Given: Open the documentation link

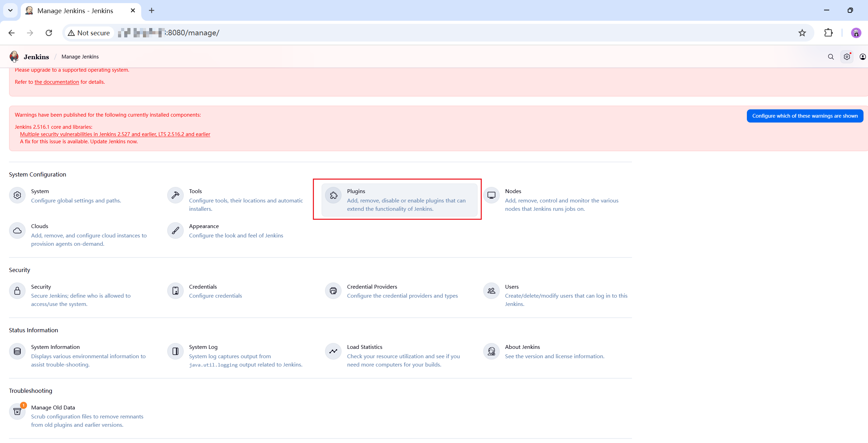Looking at the screenshot, I should [57, 82].
